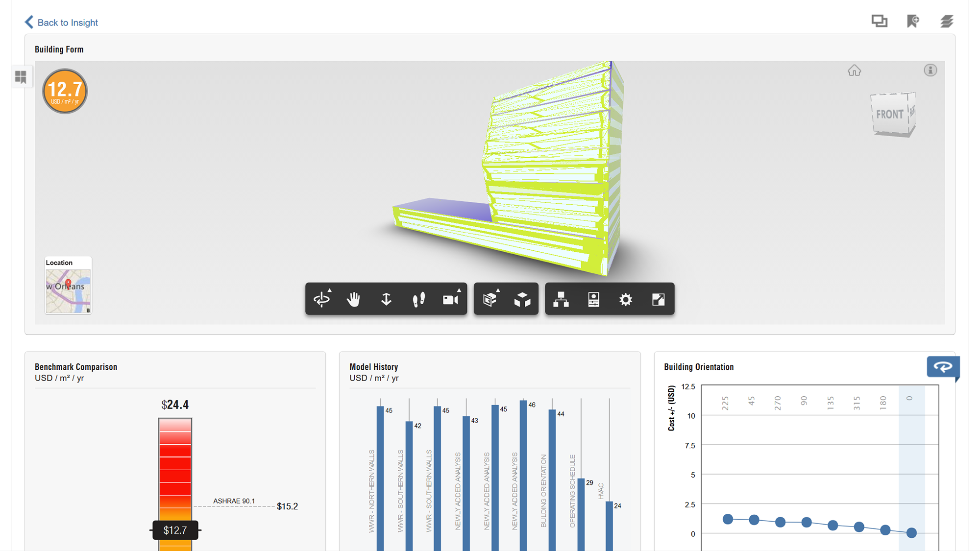Select the 180 orientation data point
980x551 pixels.
click(885, 530)
